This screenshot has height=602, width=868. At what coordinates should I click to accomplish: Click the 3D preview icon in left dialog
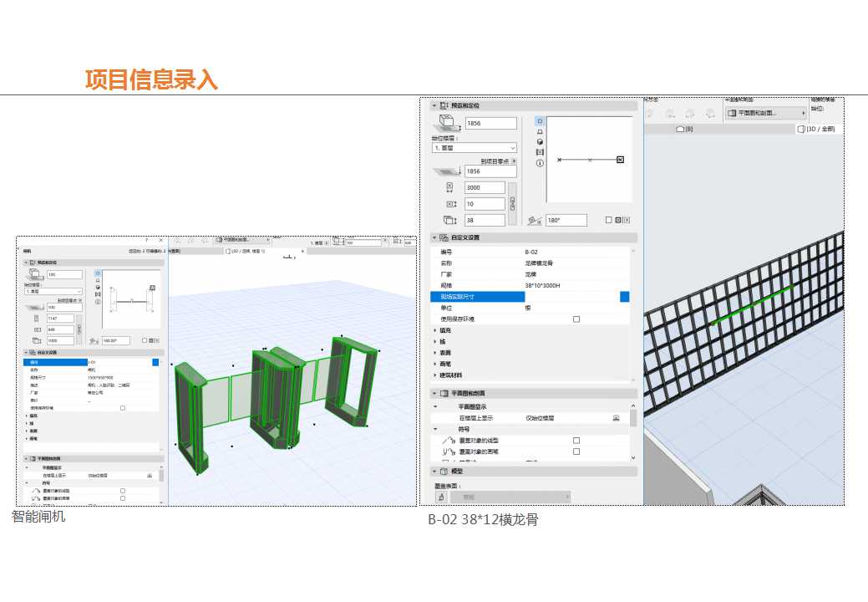(x=99, y=286)
